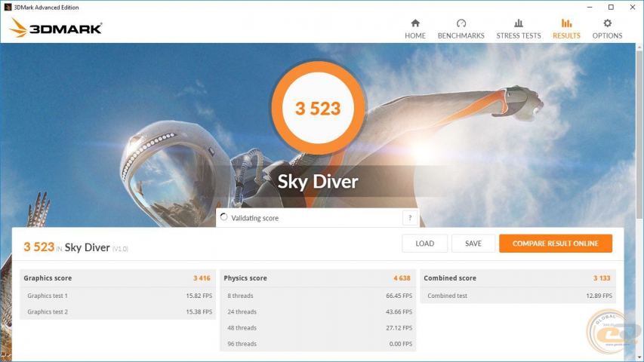644x362 pixels.
Task: Open Stress Tests bar-chart icon
Action: [x=518, y=23]
